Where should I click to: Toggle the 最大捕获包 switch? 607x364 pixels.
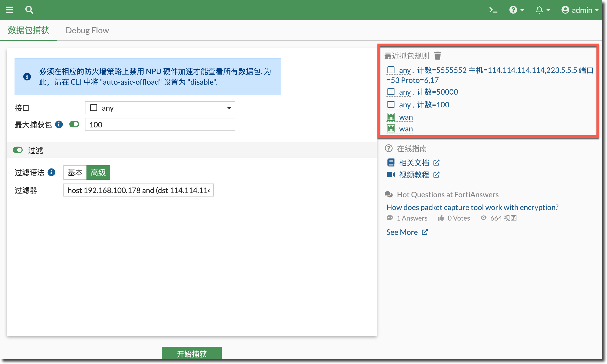(74, 124)
